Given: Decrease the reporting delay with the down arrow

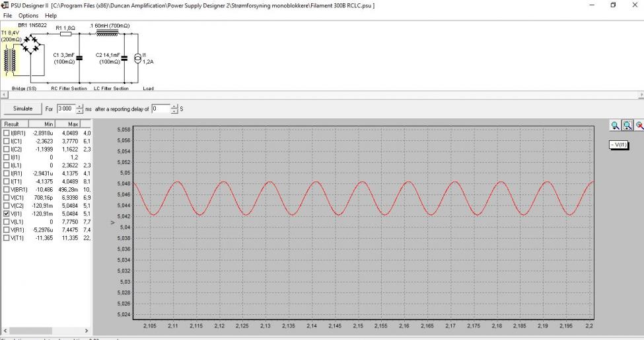Looking at the screenshot, I should click(174, 111).
